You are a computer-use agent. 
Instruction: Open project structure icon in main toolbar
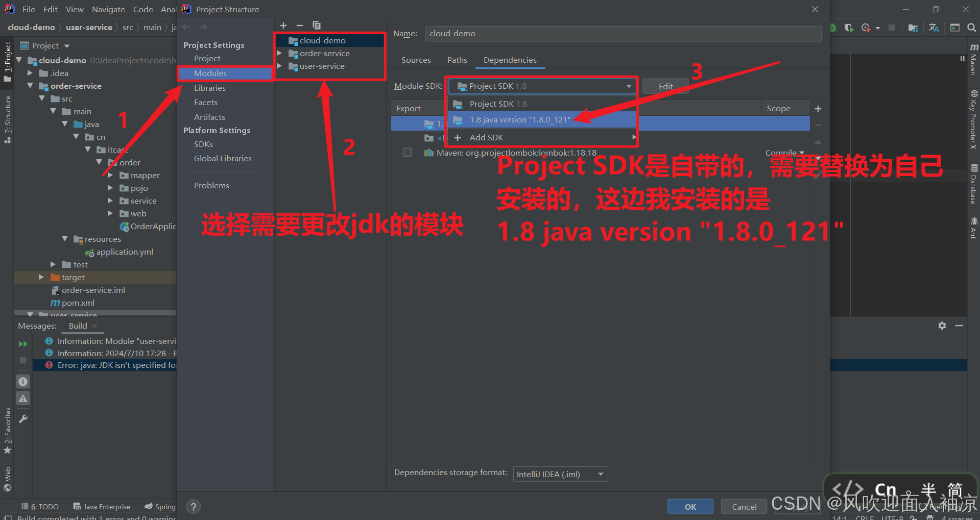[913, 28]
